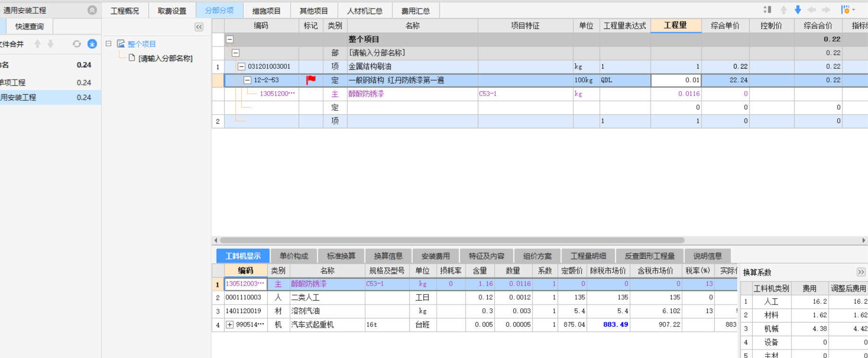
Task: Switch to 换算信息 bottom tab
Action: click(388, 256)
